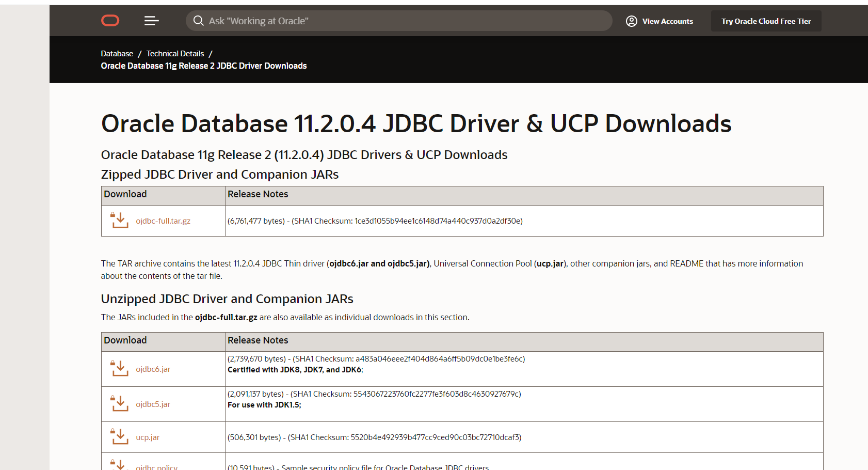Click the ojdbc6.jar SHA1 checksum text

[376, 359]
